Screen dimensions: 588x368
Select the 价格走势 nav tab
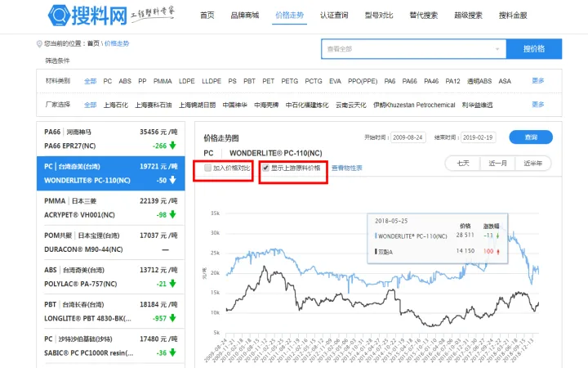tap(289, 16)
